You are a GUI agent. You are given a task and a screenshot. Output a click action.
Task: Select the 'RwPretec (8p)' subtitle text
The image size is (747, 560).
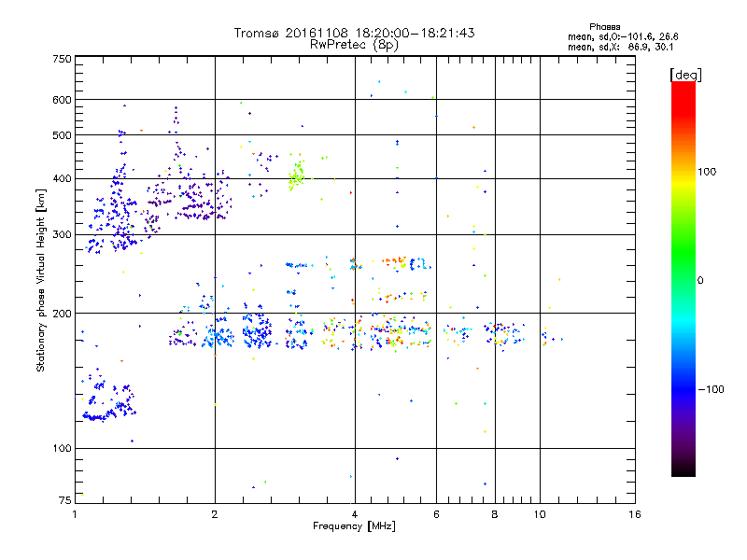[354, 45]
